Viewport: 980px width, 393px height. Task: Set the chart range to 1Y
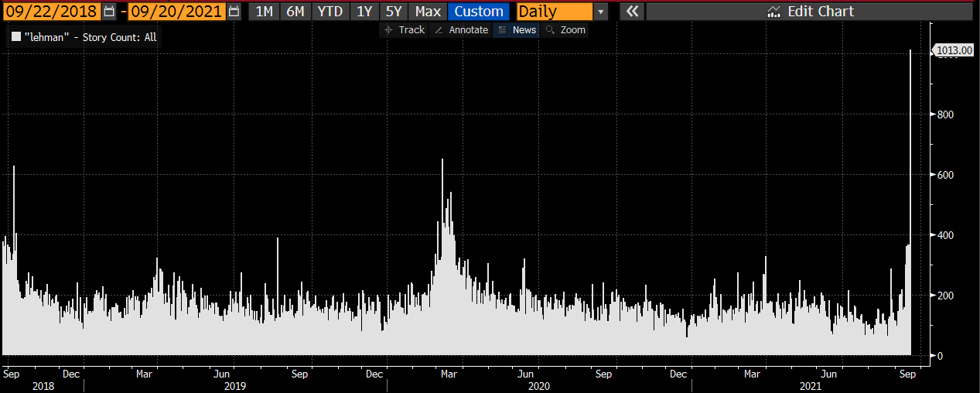[x=364, y=12]
